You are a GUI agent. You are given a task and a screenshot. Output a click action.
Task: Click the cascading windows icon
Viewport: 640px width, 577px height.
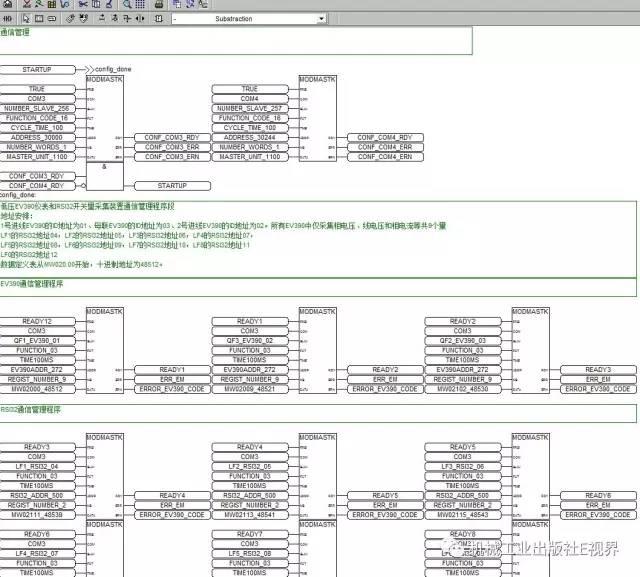177,4
